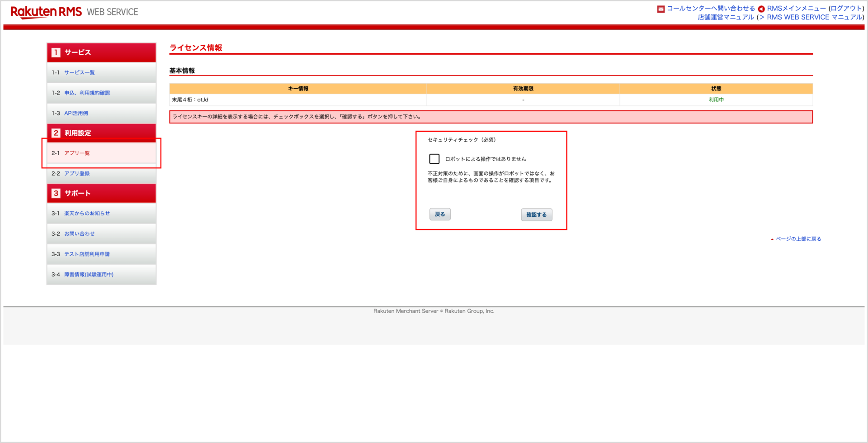This screenshot has height=443, width=868.
Task: Check the ロボットによる操作ではありません checkbox
Action: 434,159
